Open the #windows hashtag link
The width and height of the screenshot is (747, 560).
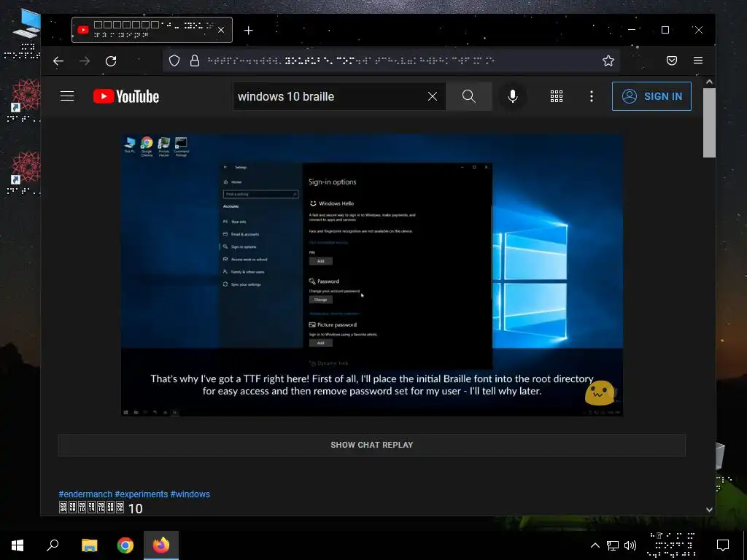(190, 494)
